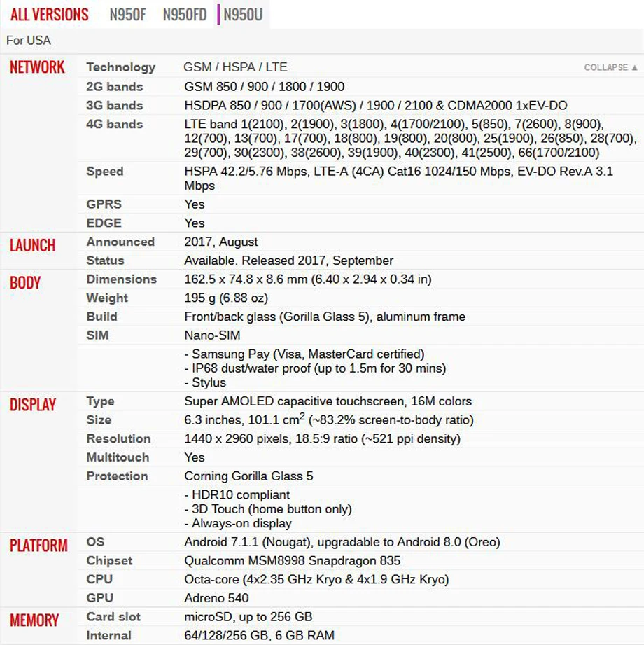Click the EDGE label
The width and height of the screenshot is (644, 645).
(x=104, y=223)
